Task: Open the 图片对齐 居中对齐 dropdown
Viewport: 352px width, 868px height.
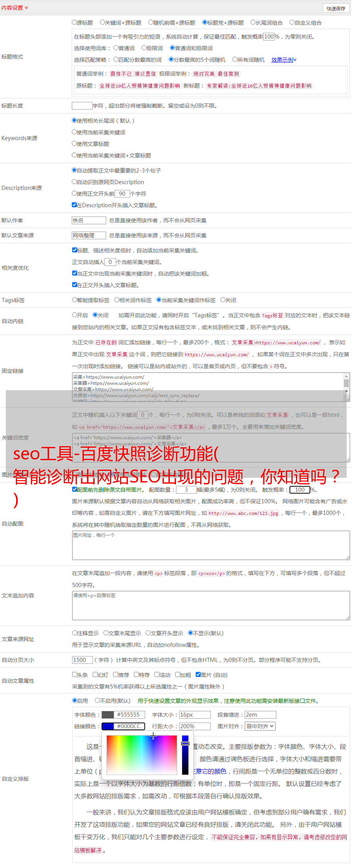Action: (260, 726)
